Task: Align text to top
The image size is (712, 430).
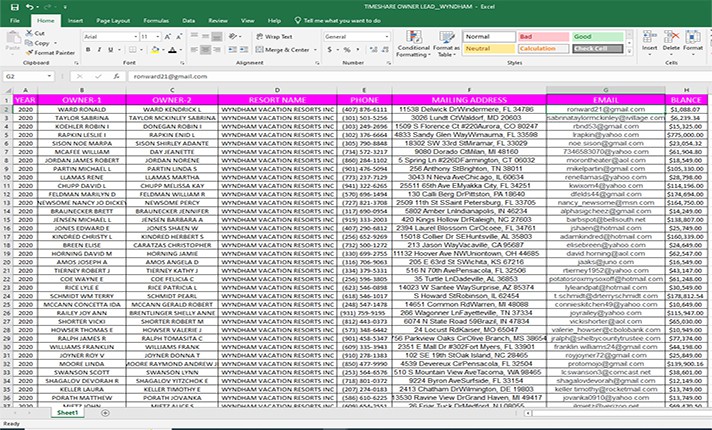Action: click(194, 36)
